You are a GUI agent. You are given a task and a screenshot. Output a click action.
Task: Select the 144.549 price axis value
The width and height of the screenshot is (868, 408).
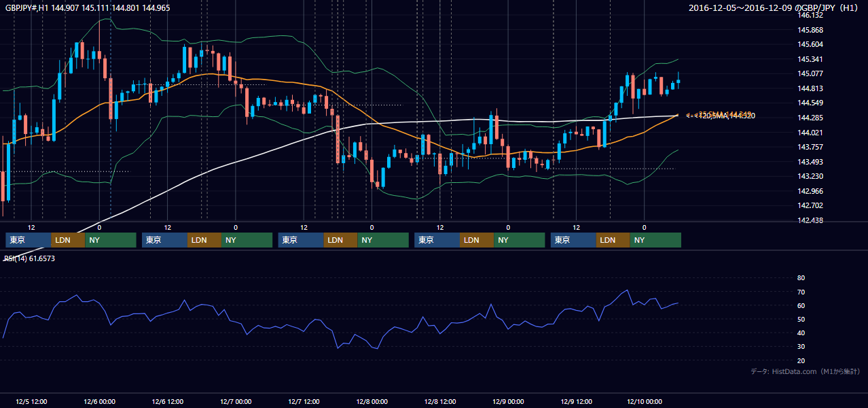pos(811,103)
